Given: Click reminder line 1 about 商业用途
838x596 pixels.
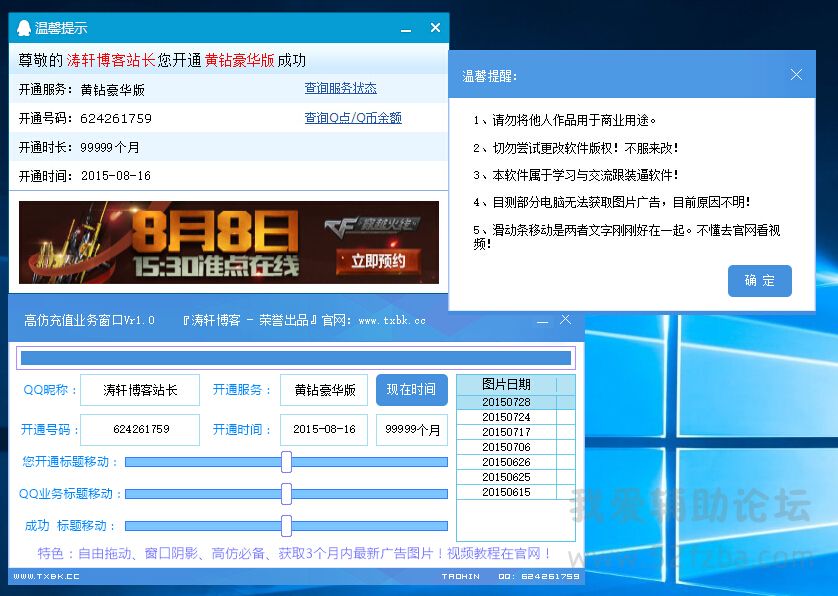Looking at the screenshot, I should 564,120.
